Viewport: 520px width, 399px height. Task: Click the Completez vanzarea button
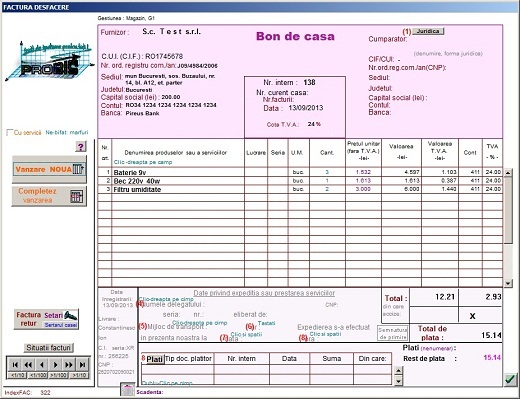click(x=49, y=196)
